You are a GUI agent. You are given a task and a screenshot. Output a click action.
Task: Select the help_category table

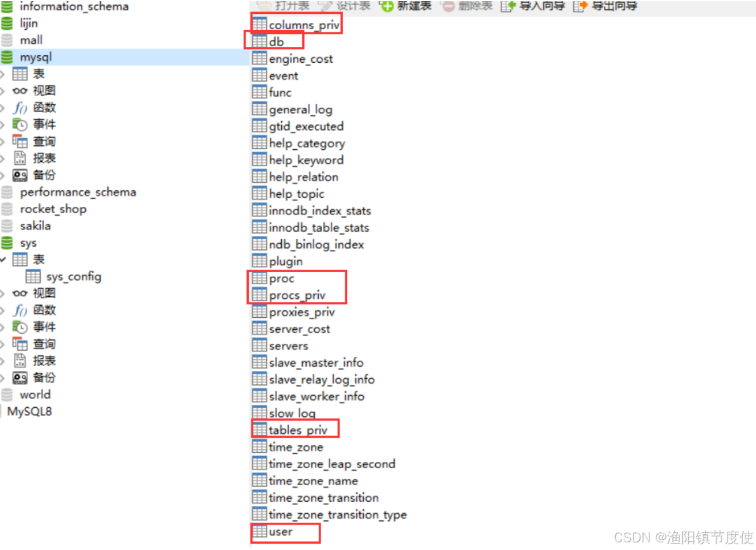coord(307,143)
